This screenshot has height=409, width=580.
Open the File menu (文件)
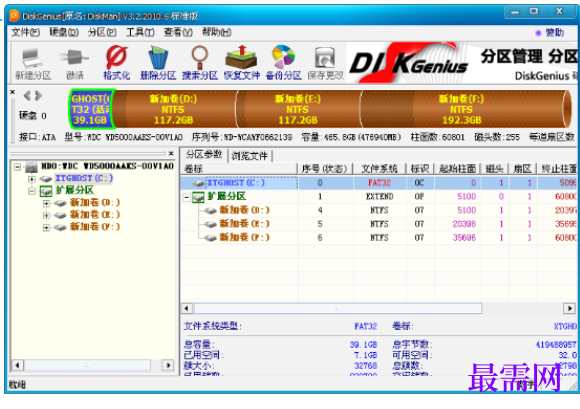tap(25, 33)
